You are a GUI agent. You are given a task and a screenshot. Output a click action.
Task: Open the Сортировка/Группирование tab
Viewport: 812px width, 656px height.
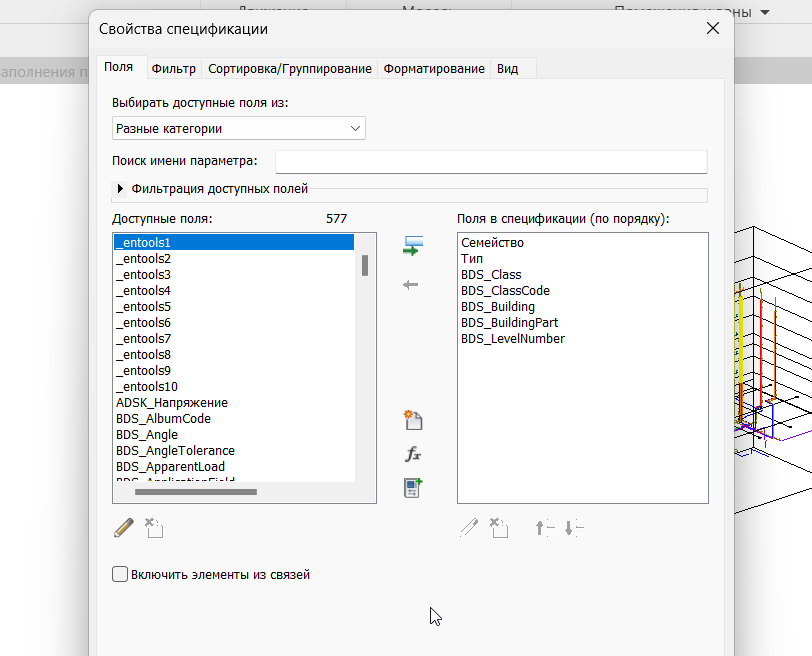pos(289,68)
